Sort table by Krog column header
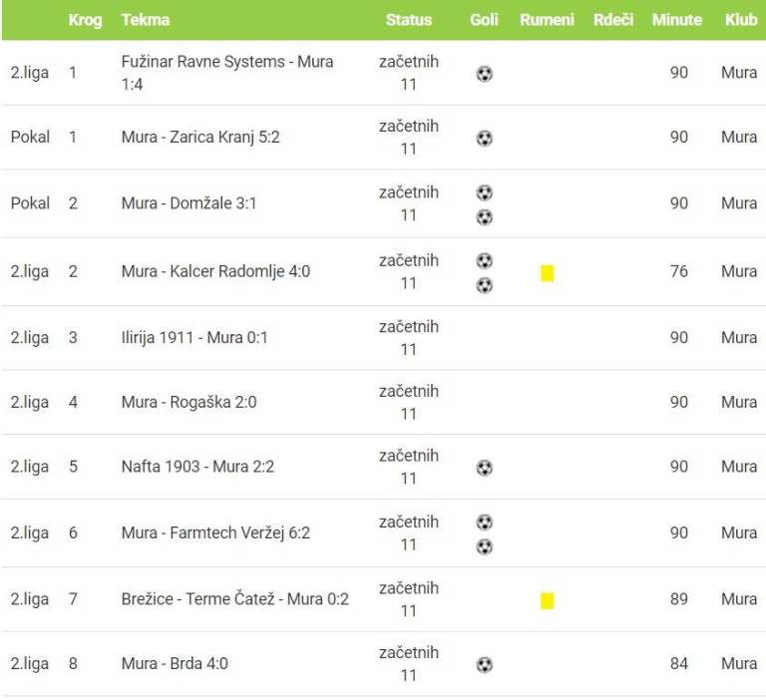 85,20
